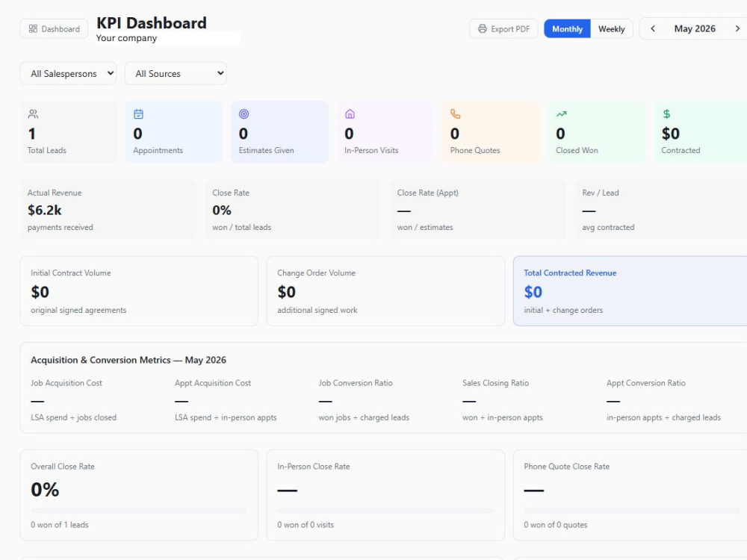
Task: Switch to Monthly view
Action: 567,28
